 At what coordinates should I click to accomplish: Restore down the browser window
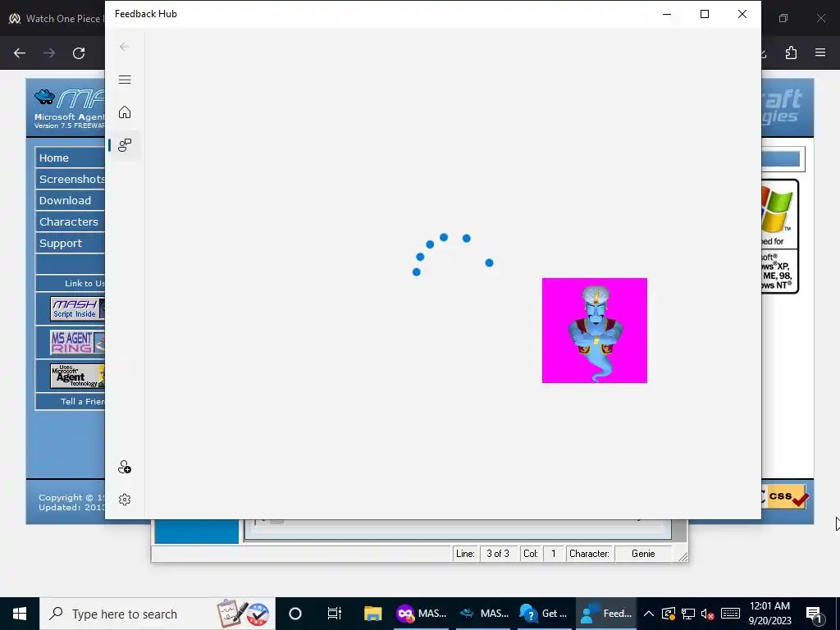(783, 18)
